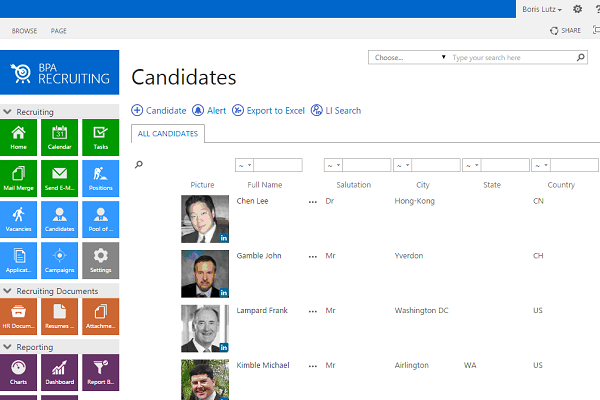Open the Mail Merge tile

click(x=19, y=177)
